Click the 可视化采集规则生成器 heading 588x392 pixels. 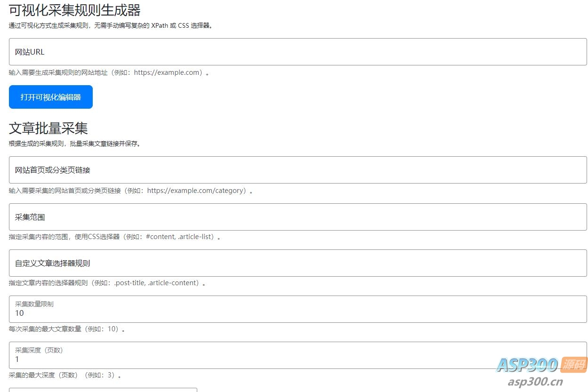click(x=75, y=10)
